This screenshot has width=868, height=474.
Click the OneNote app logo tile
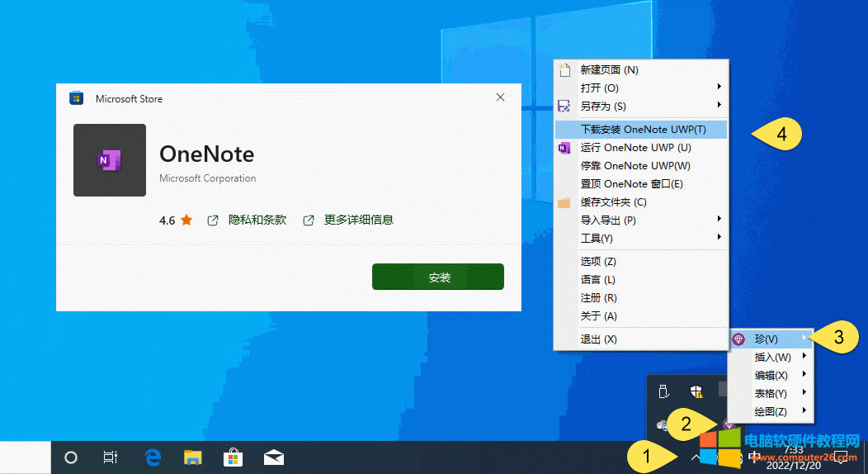[x=110, y=160]
